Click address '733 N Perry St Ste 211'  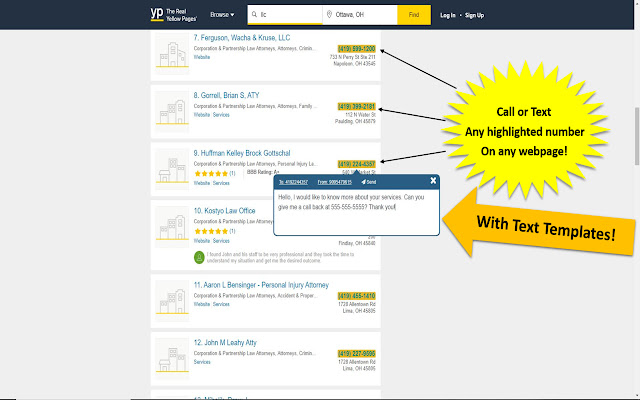352,57
